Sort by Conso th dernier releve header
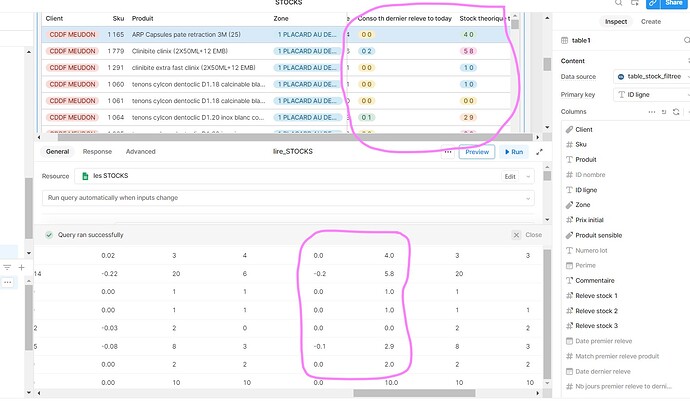Screen dimensions: 690x401 (x=404, y=18)
